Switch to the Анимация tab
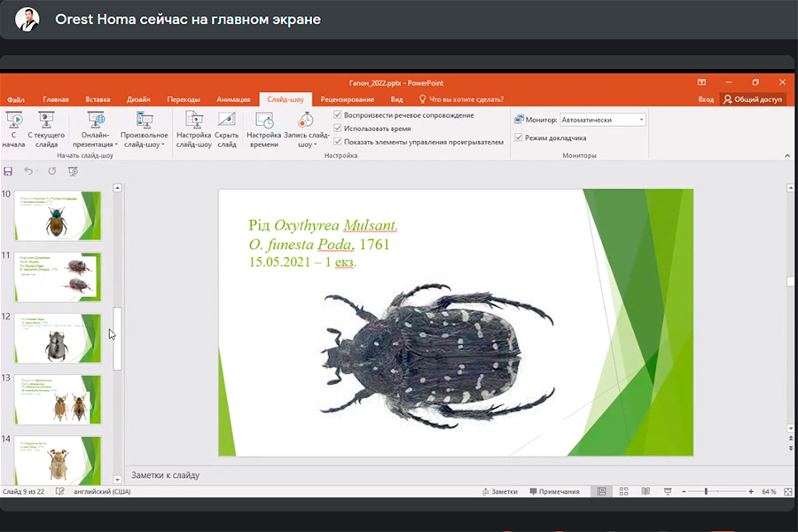The width and height of the screenshot is (798, 532). click(x=233, y=99)
